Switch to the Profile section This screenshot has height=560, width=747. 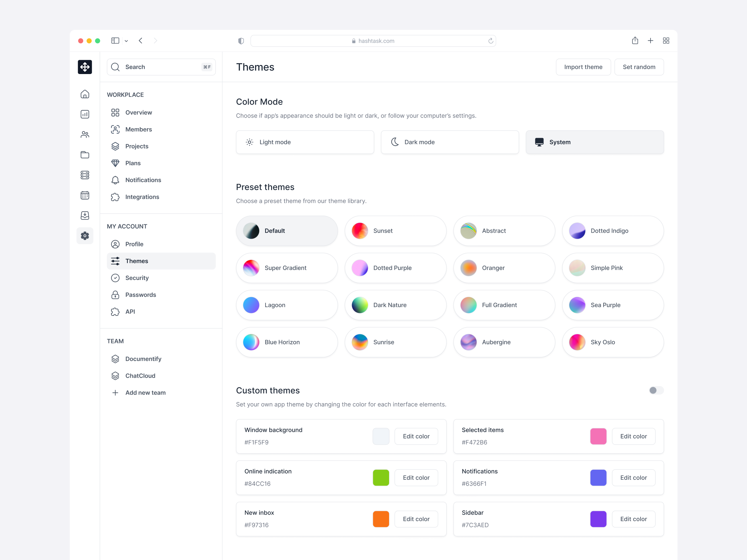(135, 244)
